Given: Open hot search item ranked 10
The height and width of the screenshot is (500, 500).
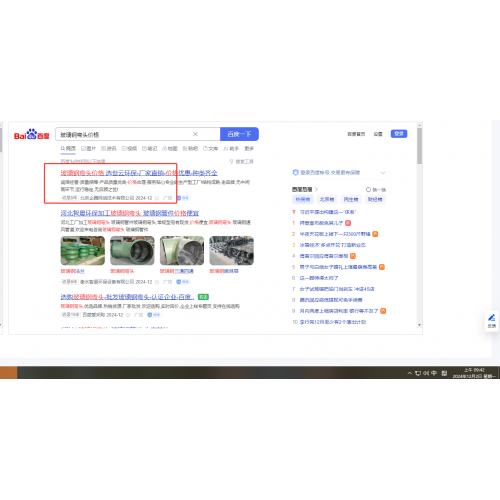Looking at the screenshot, I should (x=333, y=322).
